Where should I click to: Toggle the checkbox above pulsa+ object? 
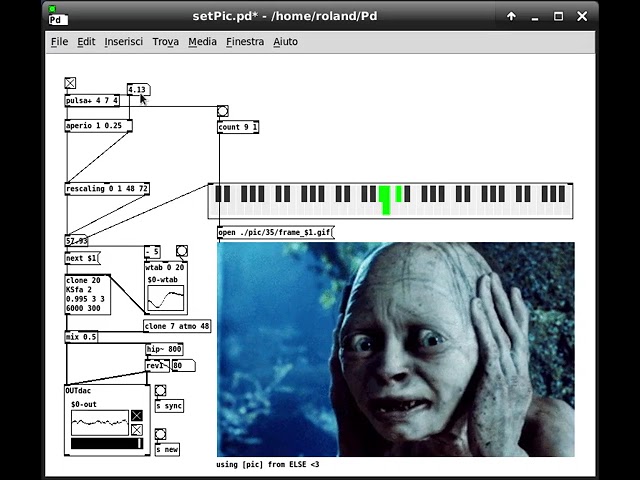[70, 83]
